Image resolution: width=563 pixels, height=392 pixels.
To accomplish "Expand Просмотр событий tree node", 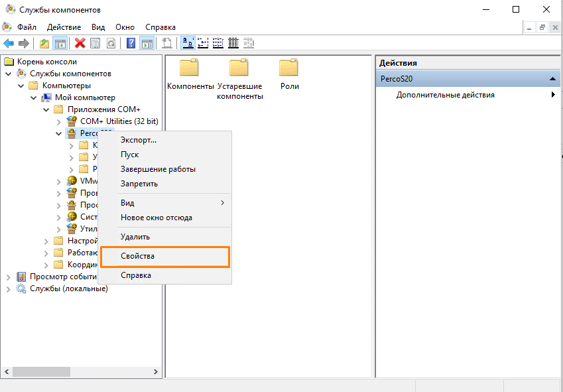I will pyautogui.click(x=8, y=277).
